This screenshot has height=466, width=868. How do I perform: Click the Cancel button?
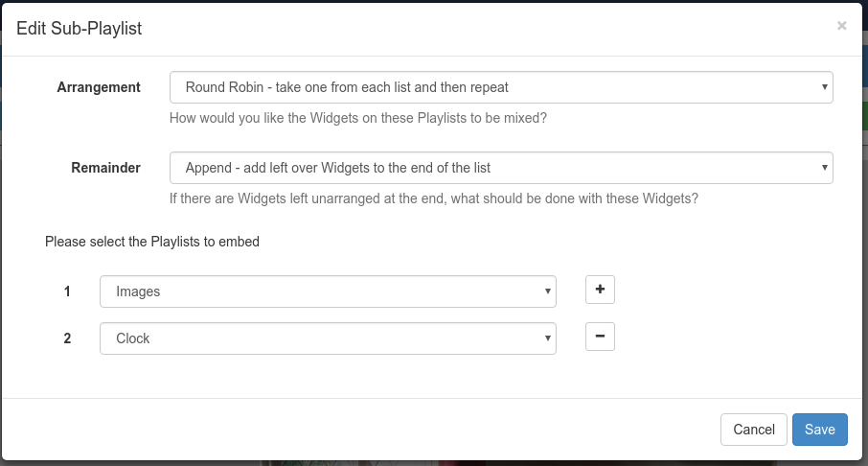(753, 430)
